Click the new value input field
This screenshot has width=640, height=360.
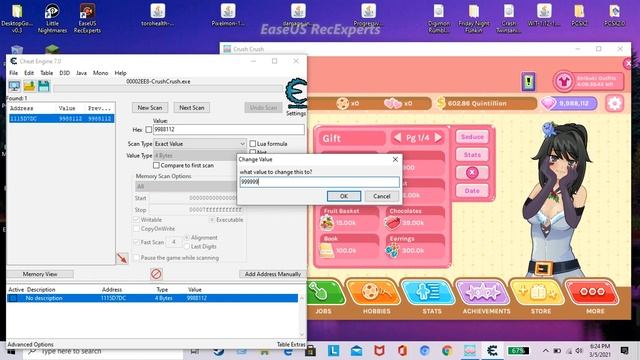[x=319, y=182]
